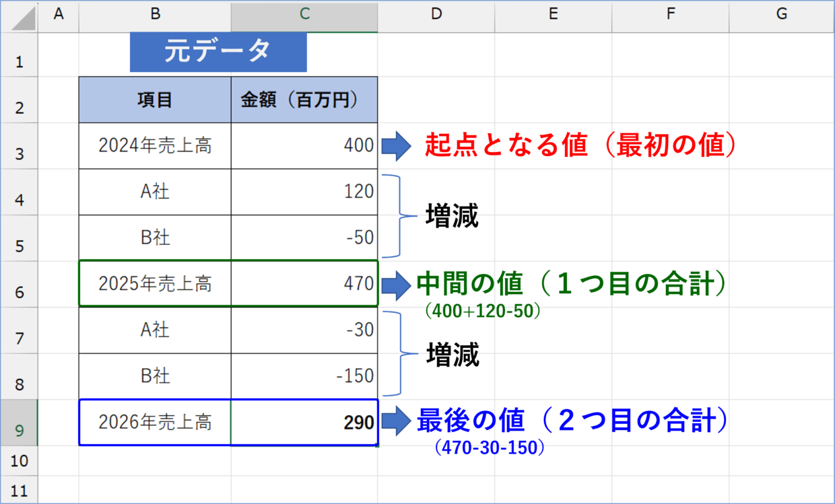Click row 9 header
835x504 pixels.
[x=20, y=423]
